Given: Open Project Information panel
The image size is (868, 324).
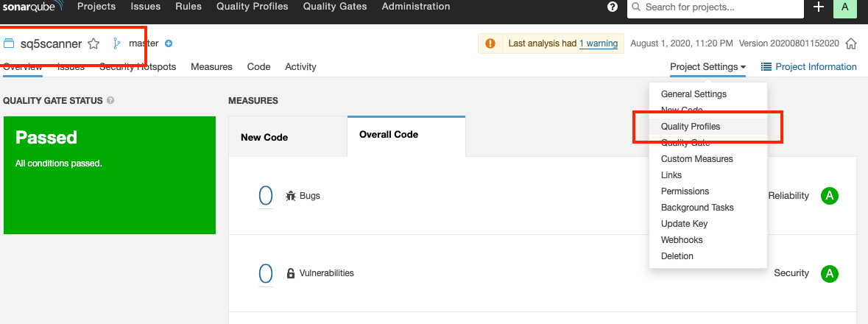Looking at the screenshot, I should (809, 67).
